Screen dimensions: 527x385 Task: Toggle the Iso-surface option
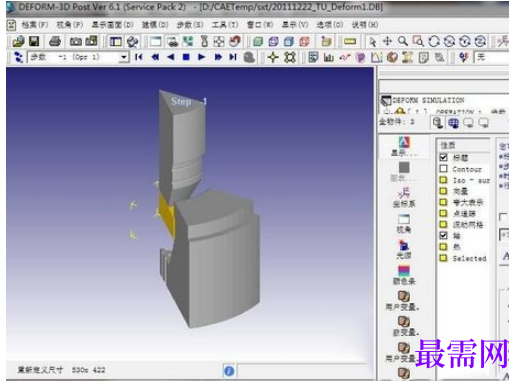(x=444, y=180)
